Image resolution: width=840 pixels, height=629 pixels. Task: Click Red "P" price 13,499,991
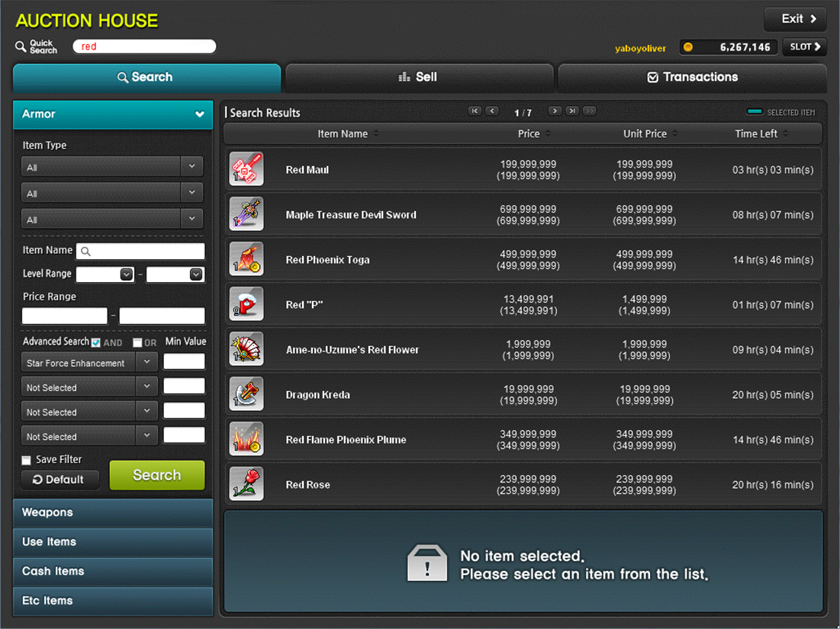click(x=528, y=299)
